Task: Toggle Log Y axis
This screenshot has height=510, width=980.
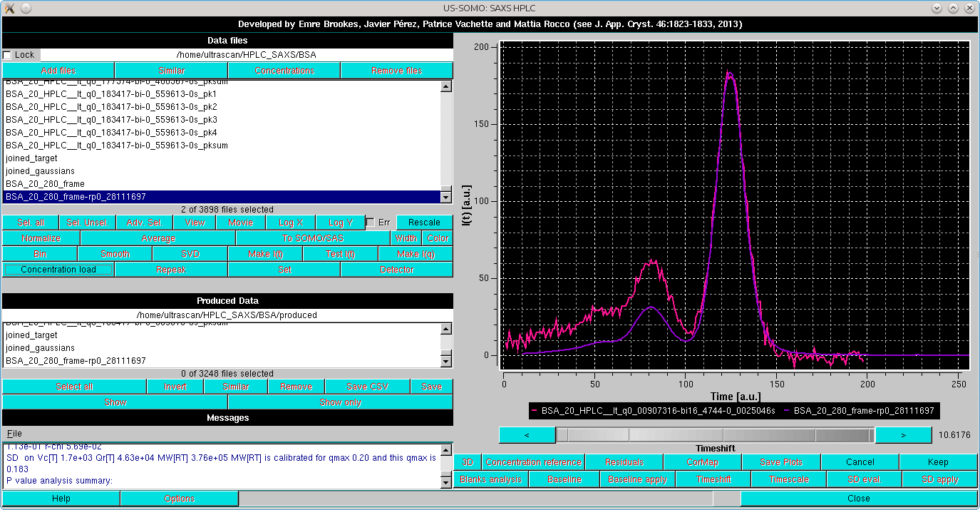Action: [x=341, y=223]
